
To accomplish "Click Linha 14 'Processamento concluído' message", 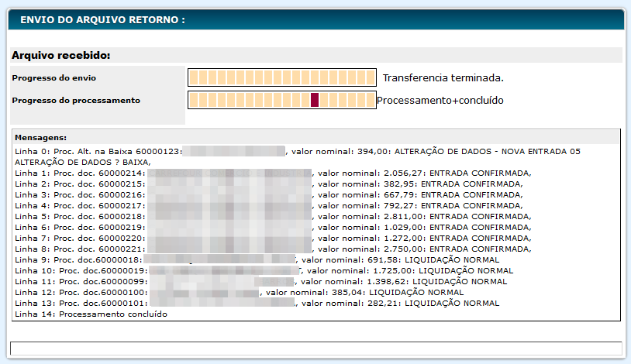I will pos(91,314).
